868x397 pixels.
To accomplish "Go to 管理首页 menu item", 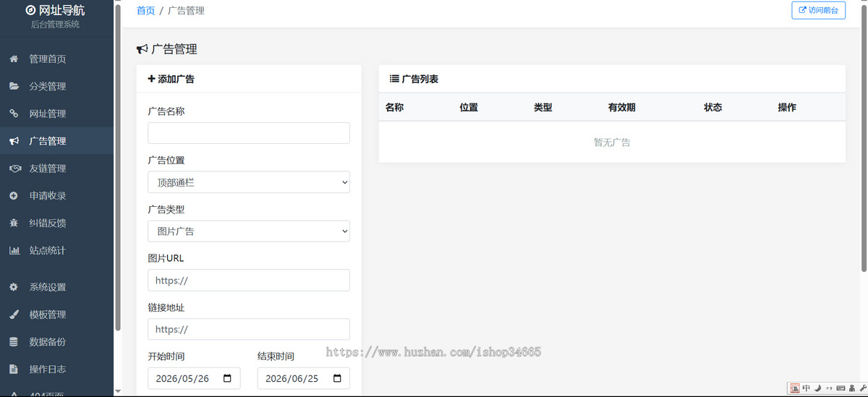I will click(x=56, y=59).
